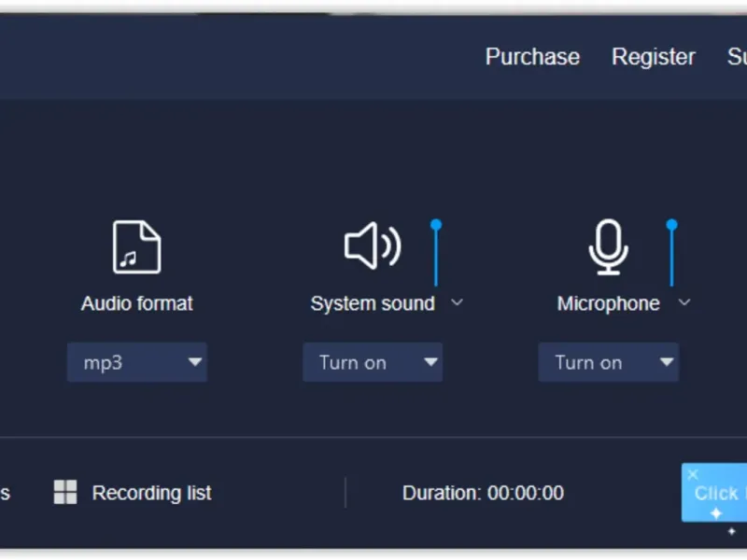Click the Recording list grid icon

pos(65,493)
